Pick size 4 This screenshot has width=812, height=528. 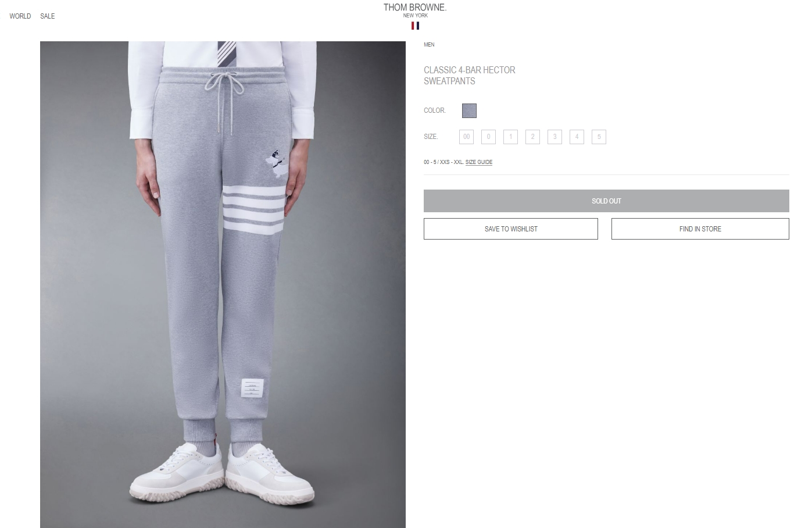577,137
